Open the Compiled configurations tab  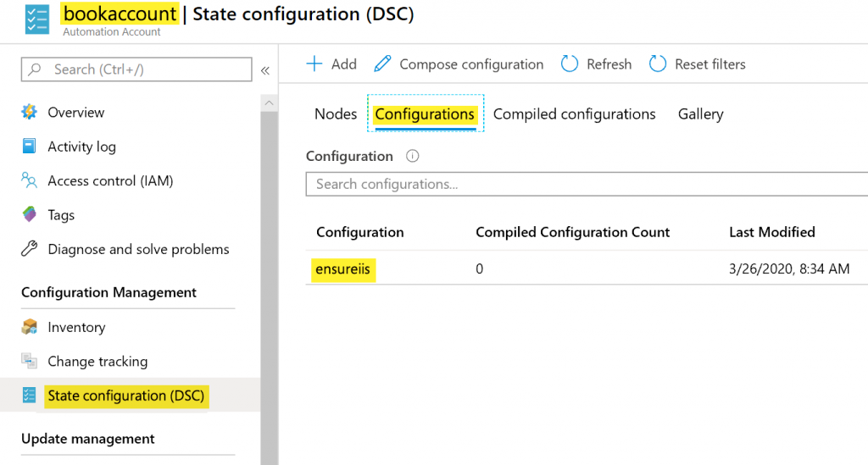[x=574, y=114]
